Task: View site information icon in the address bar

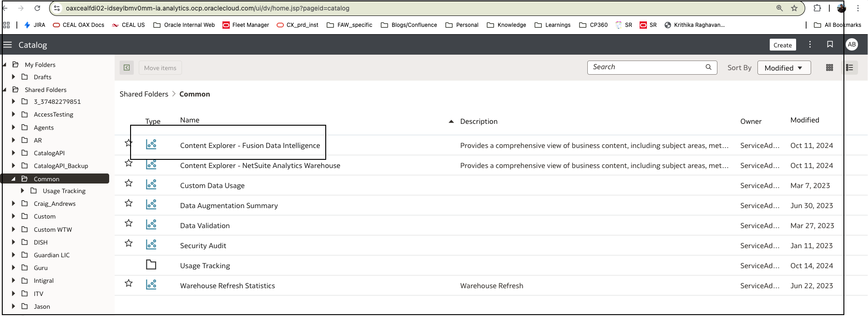Action: [57, 8]
